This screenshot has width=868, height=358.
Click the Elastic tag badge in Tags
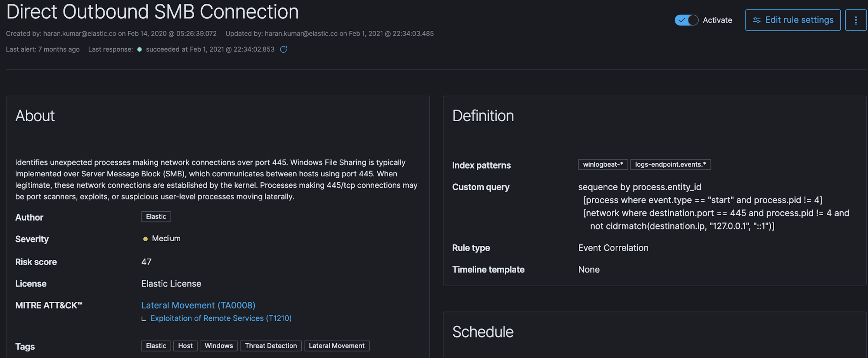coord(156,346)
